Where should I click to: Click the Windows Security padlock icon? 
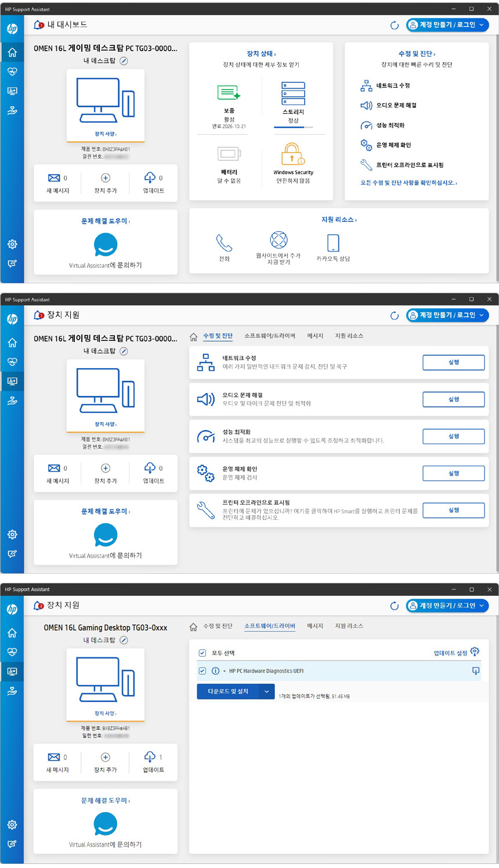point(293,154)
